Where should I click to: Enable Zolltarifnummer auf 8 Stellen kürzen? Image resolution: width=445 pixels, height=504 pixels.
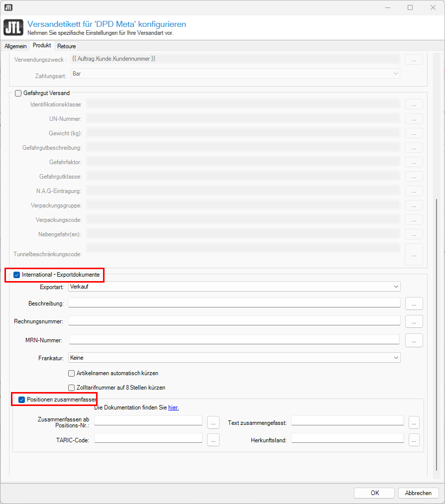point(71,388)
